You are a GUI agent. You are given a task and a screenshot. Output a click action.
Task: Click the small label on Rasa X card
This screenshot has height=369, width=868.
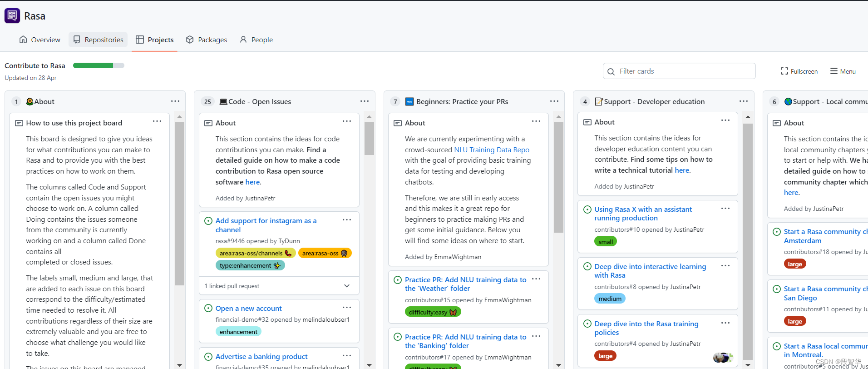pyautogui.click(x=606, y=242)
